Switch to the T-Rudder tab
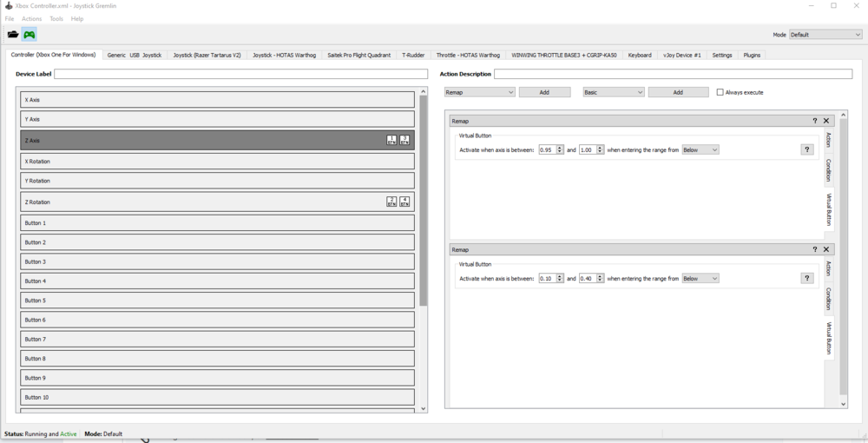The height and width of the screenshot is (443, 868). click(x=413, y=56)
